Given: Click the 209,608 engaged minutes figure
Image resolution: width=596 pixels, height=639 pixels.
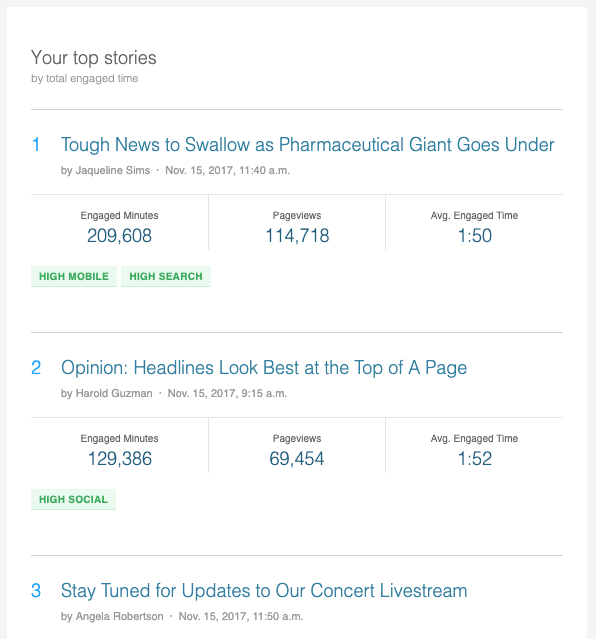Looking at the screenshot, I should click(x=119, y=236).
